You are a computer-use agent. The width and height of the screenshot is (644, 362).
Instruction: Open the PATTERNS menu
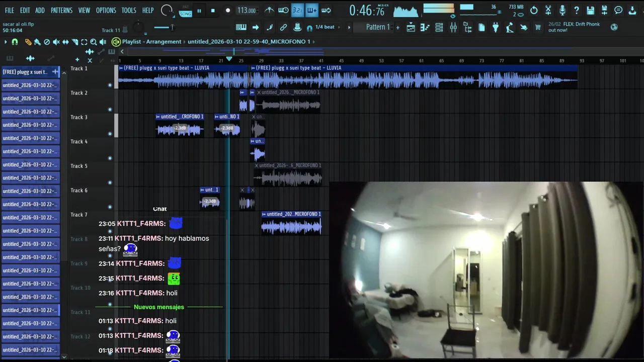click(61, 10)
